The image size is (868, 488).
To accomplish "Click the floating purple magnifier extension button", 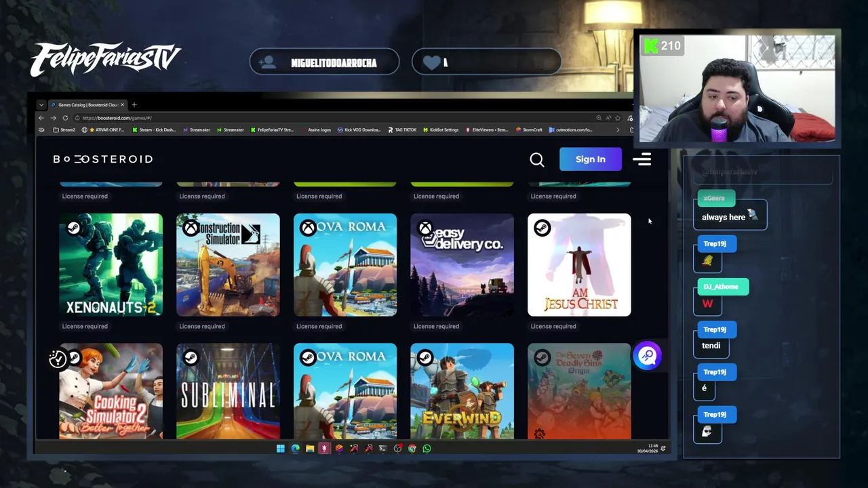I will [647, 356].
